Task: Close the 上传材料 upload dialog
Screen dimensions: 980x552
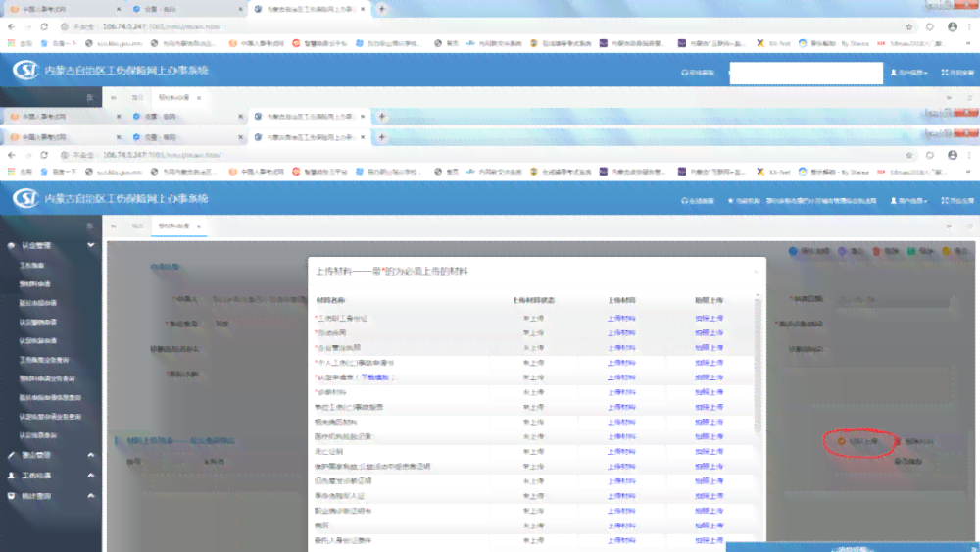Action: coord(756,272)
